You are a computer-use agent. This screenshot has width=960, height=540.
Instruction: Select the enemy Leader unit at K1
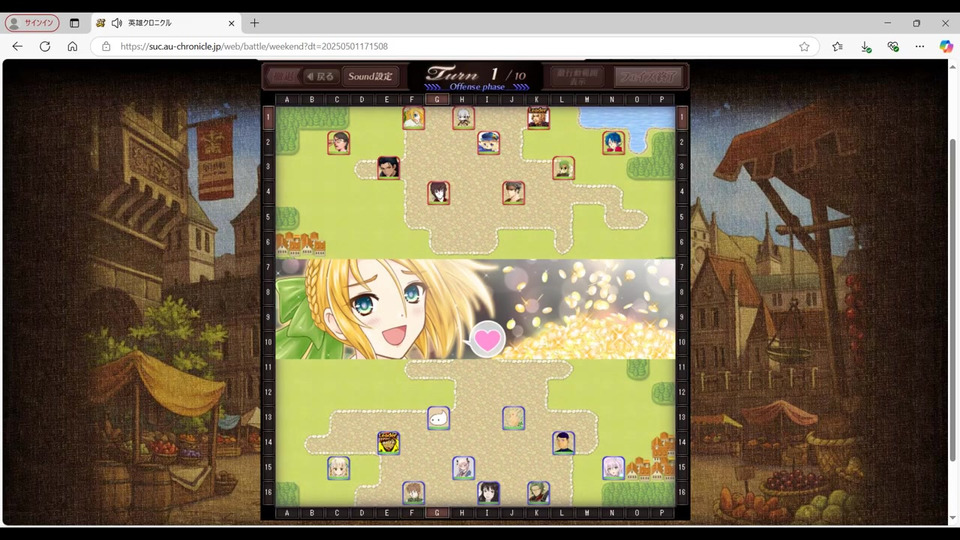[538, 118]
